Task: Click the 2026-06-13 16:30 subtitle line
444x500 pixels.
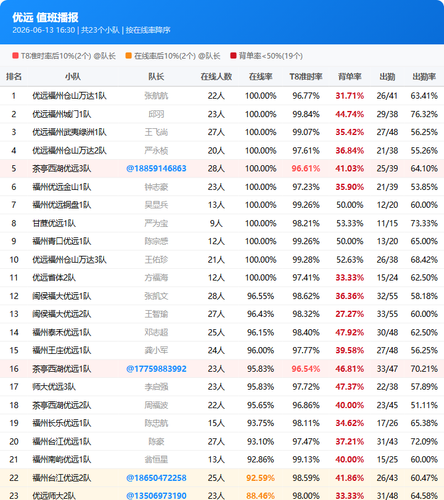Action: [x=91, y=30]
